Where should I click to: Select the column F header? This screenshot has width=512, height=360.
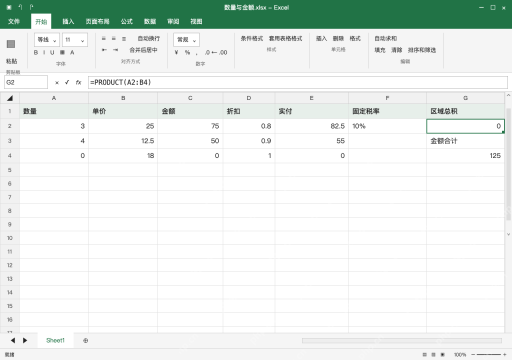tap(387, 98)
